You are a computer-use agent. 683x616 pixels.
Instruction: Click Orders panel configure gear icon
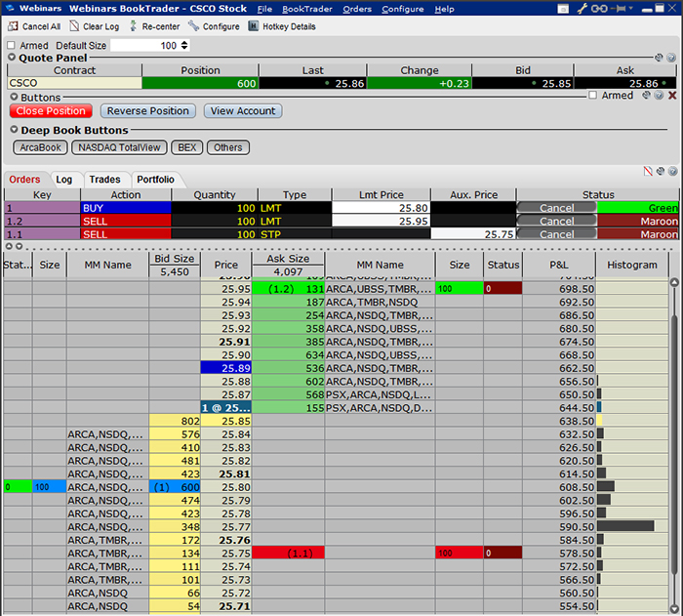[x=661, y=172]
